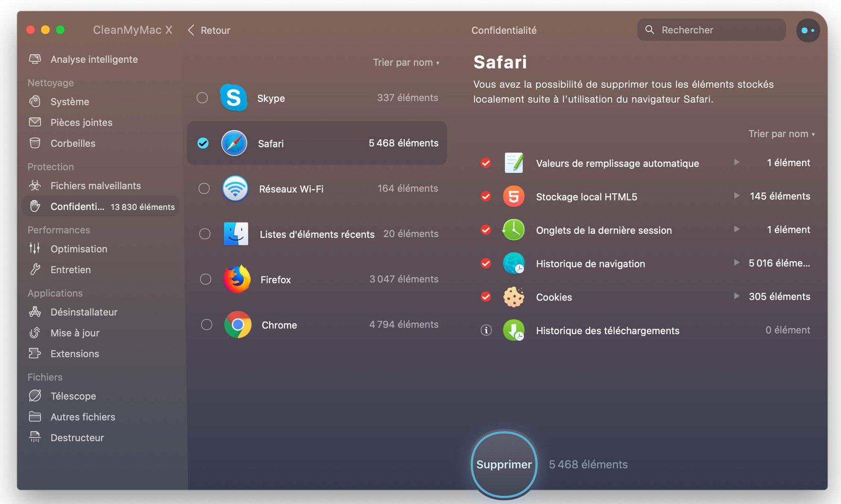Expand Historique de navigation arrow
841x504 pixels.
coord(737,262)
